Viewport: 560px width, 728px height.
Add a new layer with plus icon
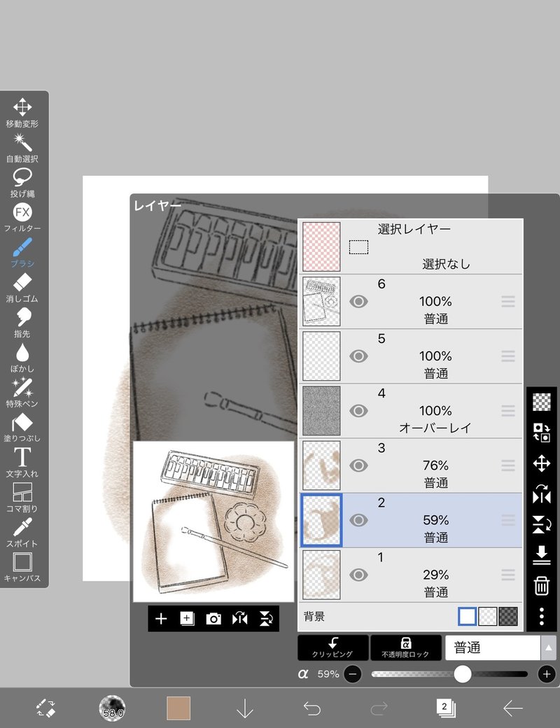click(161, 618)
